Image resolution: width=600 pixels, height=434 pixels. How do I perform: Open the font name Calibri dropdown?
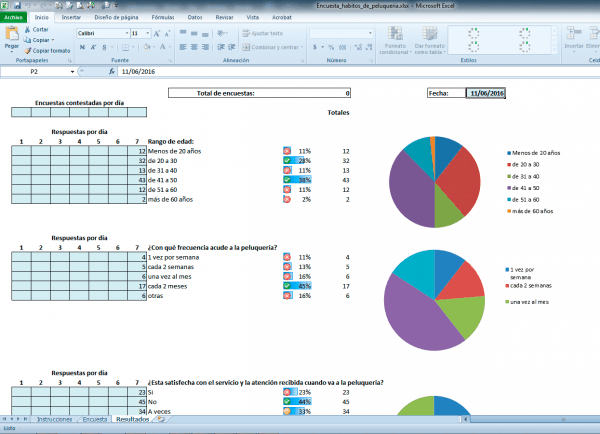tap(127, 33)
